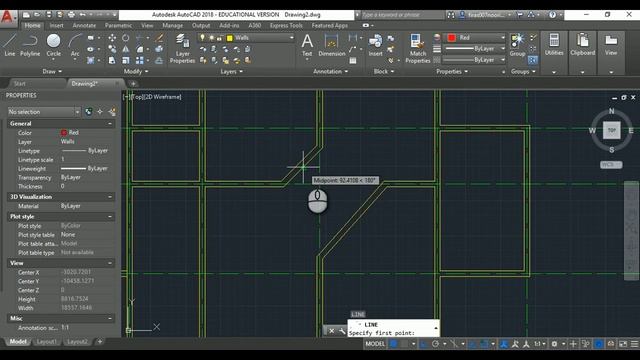This screenshot has width=640, height=360.
Task: Open the Insert ribbon tab
Action: [56, 25]
